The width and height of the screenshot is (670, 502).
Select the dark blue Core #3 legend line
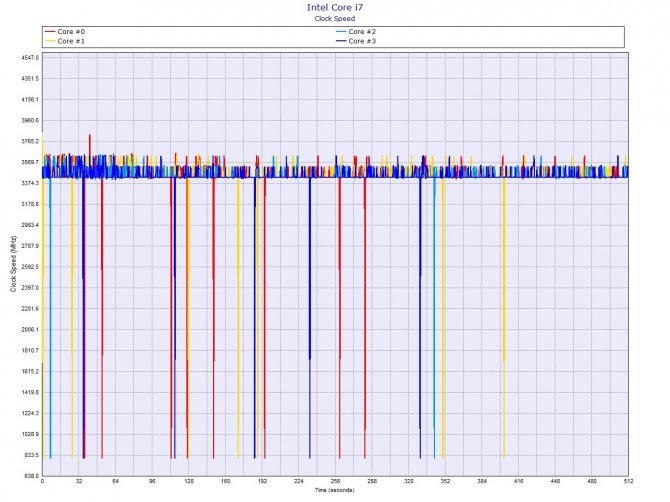[341, 41]
